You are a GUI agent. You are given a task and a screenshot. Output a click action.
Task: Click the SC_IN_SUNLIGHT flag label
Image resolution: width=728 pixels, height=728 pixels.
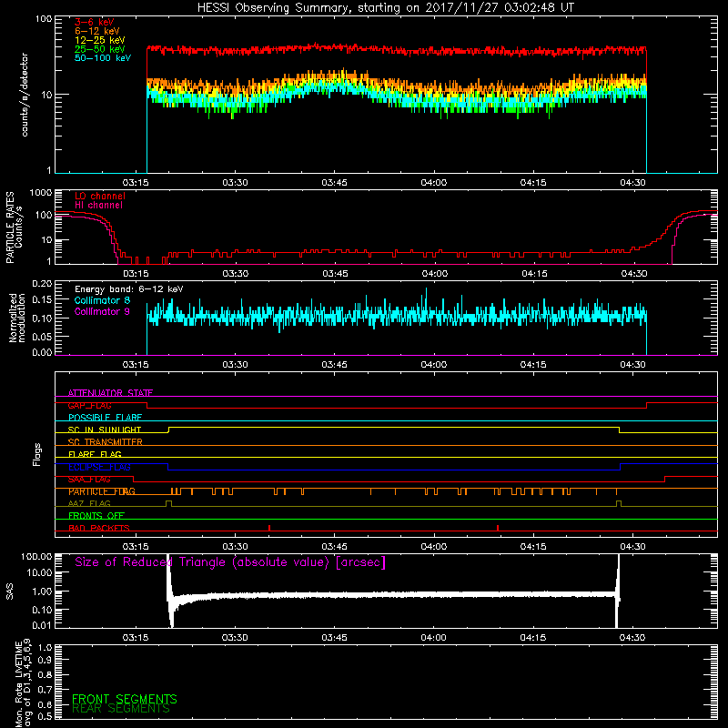click(105, 430)
